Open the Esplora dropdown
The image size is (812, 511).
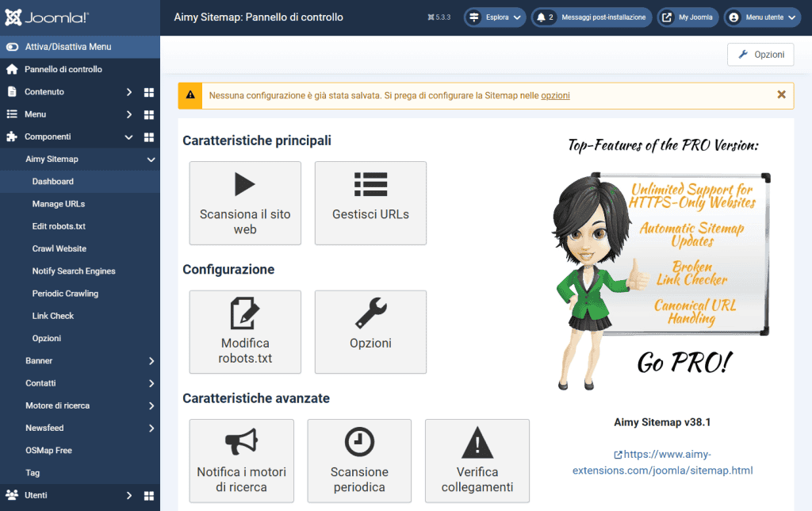[494, 17]
